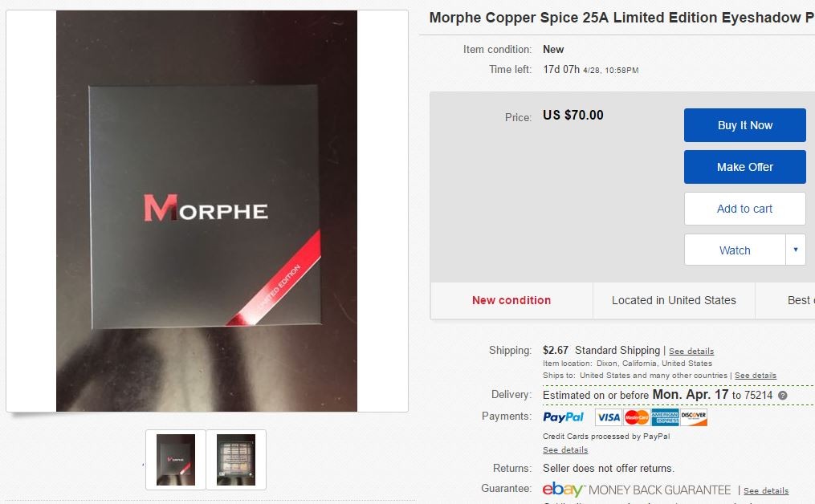Screen dimensions: 815x504
Task: Click the American Express card icon
Action: click(x=665, y=417)
